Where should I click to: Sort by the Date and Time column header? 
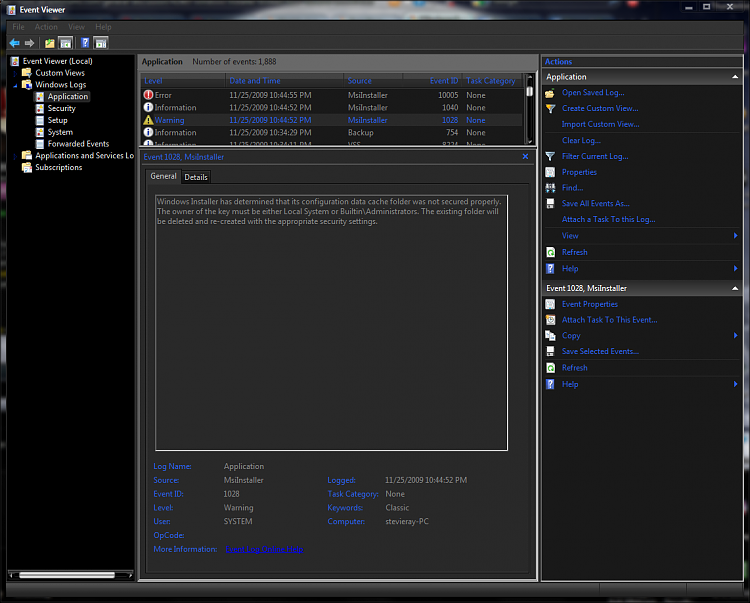click(284, 81)
